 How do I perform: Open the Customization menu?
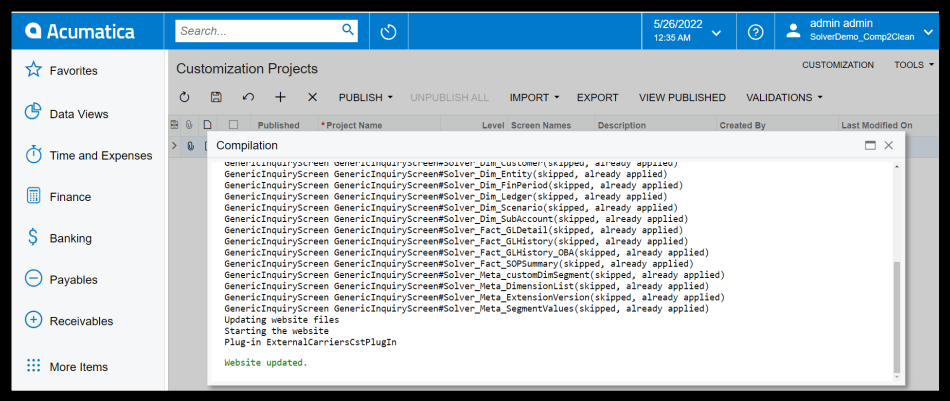(837, 65)
